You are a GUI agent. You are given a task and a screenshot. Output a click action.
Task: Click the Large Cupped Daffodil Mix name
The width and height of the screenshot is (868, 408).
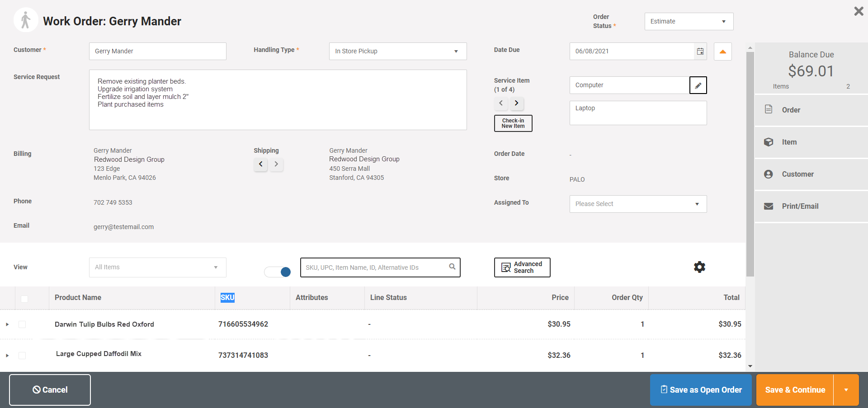[x=99, y=354]
